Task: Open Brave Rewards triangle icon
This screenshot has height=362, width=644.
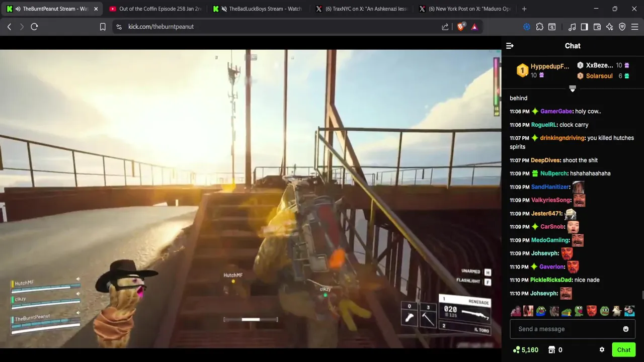Action: click(474, 27)
